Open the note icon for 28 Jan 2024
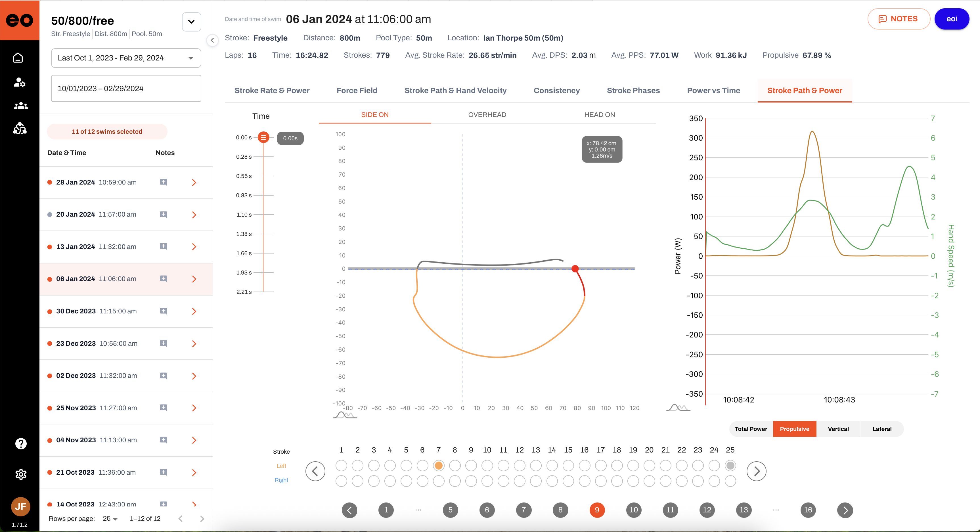 click(x=164, y=182)
